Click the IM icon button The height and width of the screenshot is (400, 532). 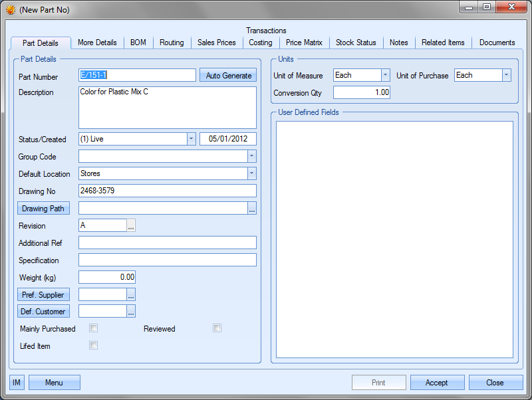pos(17,382)
